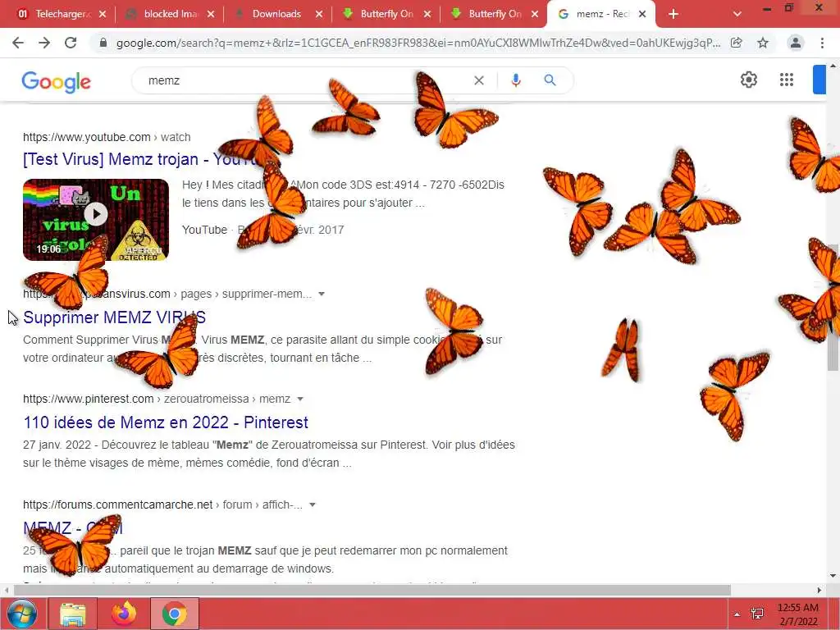Bookmark this page with the star icon

pos(763,43)
